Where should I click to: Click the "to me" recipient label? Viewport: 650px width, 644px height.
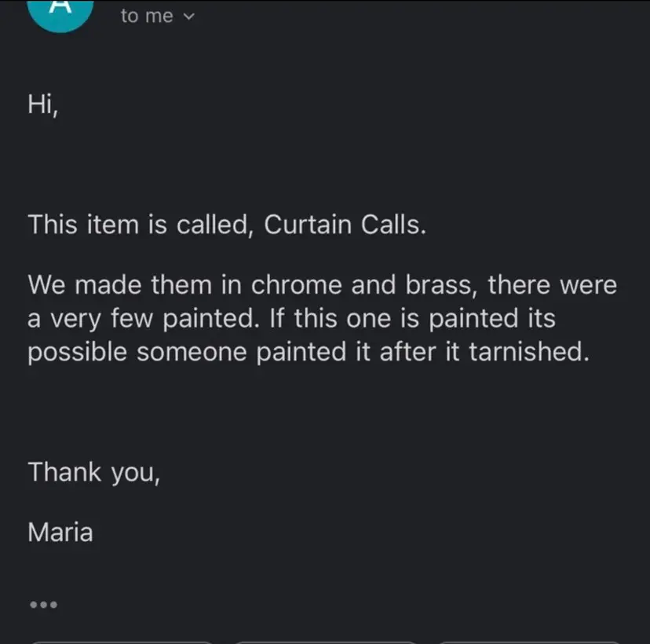(147, 16)
